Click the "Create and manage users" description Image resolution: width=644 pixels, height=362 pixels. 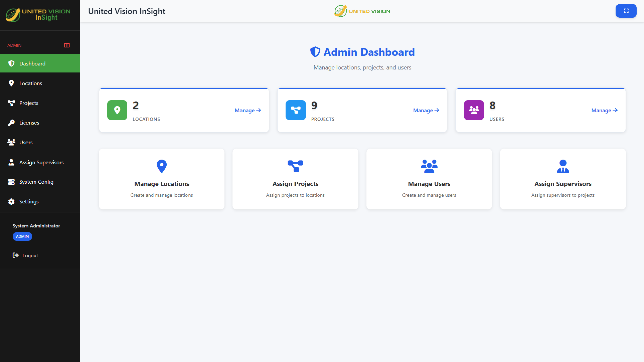click(x=429, y=195)
